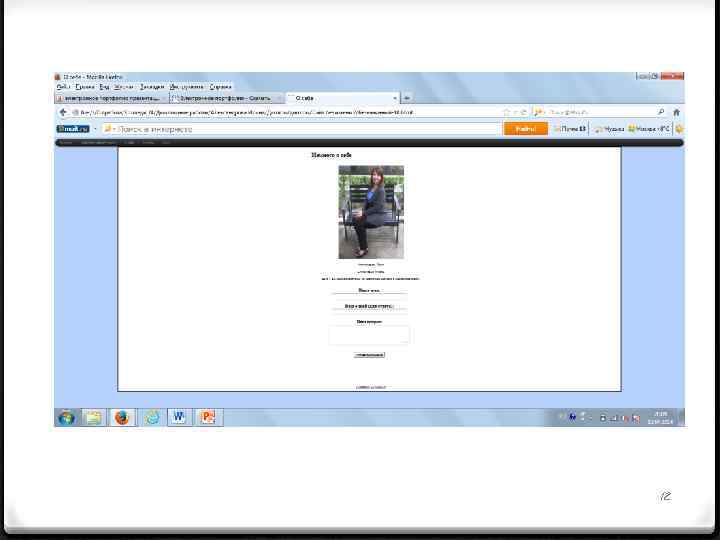The image size is (720, 540).
Task: Click the dark site navigation bar
Action: 369,142
